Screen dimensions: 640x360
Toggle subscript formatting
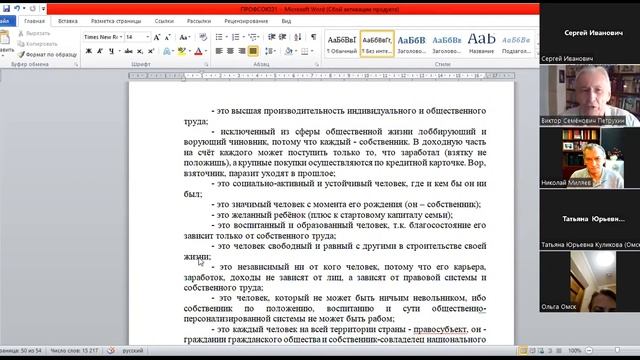pos(140,51)
